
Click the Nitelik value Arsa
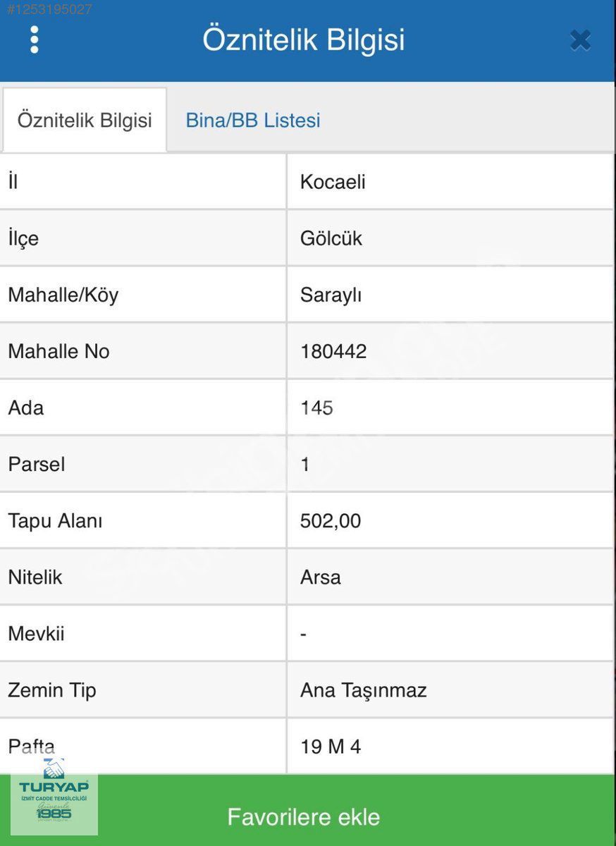coord(320,577)
